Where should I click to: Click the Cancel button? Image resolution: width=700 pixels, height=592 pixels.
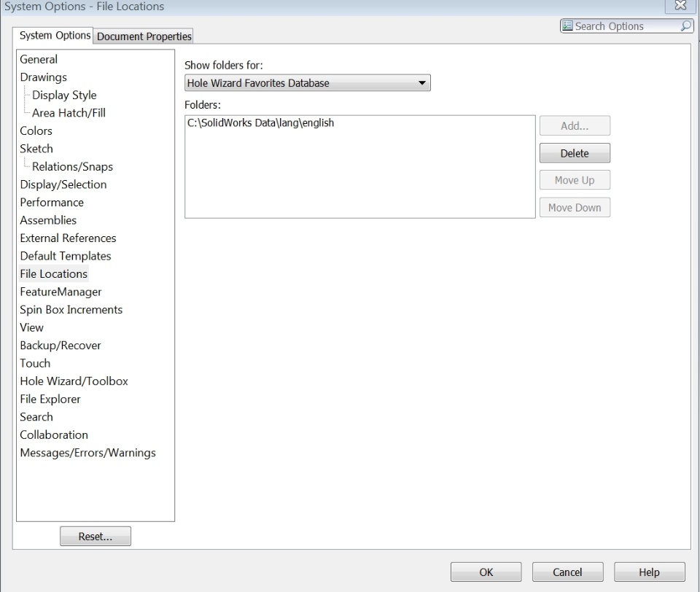[x=567, y=572]
